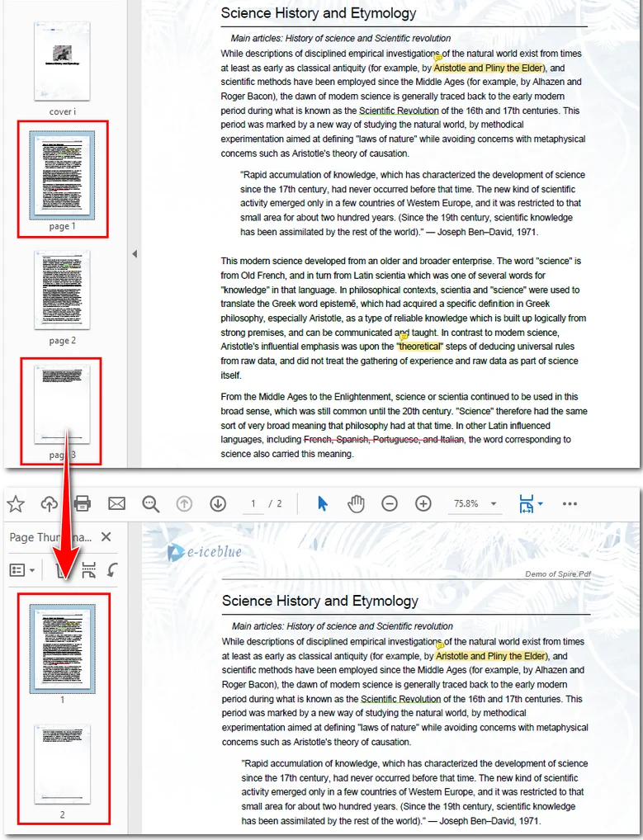
Task: Click the 'Scientific Revolution' underlined text in lower window
Action: point(401,699)
